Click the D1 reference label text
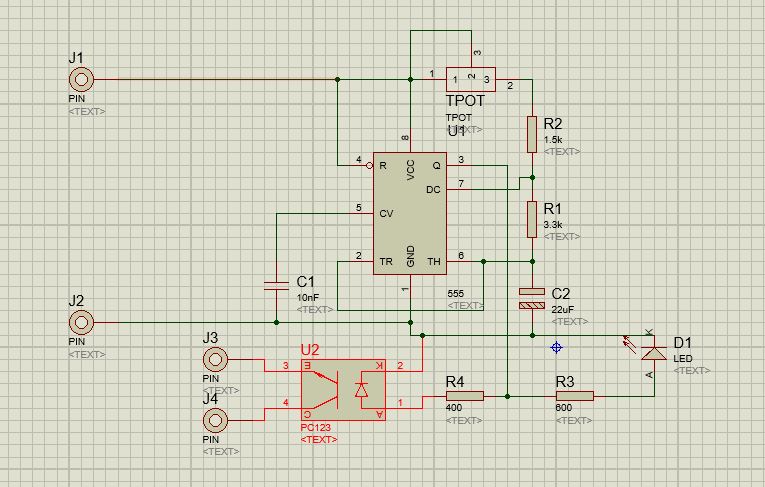Screen dimensions: 765x487 [683, 343]
